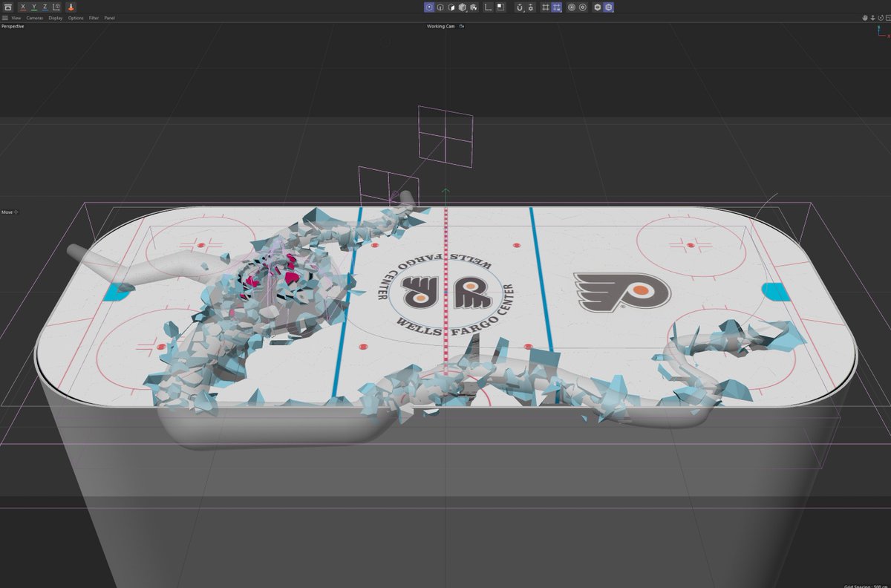Click the axis orientation gizmo in corner
This screenshot has width=891, height=588.
pos(881,32)
